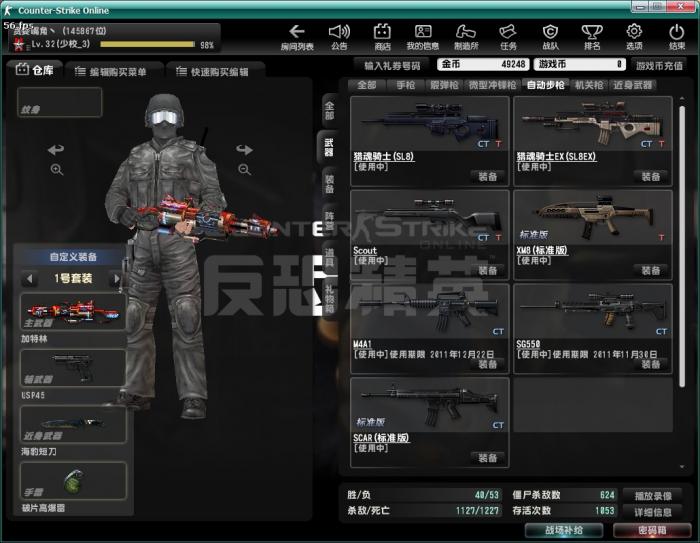Rotate character left with the arrow icon
Screen dimensions: 700x543
[56, 150]
